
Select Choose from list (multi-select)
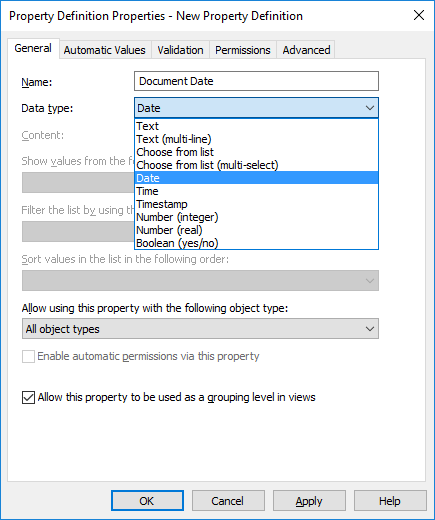coord(256,165)
